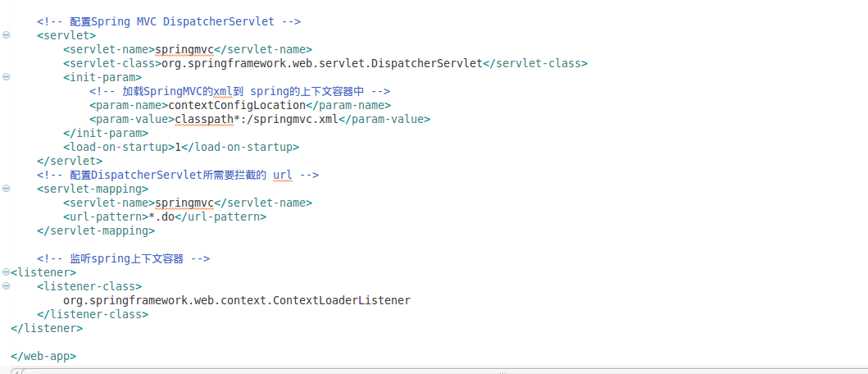
Task: Collapse the servlet-mapping fold marker
Action: (6, 189)
